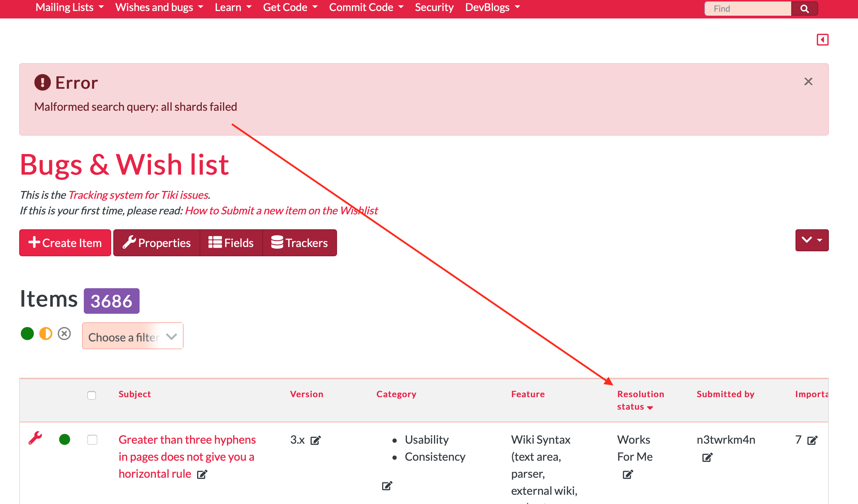Expand the Learn menu
The width and height of the screenshot is (858, 504).
[x=233, y=7]
